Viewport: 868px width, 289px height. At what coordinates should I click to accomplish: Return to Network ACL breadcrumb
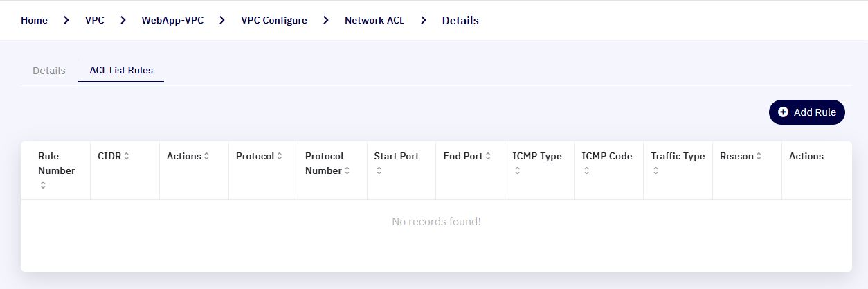pos(374,20)
